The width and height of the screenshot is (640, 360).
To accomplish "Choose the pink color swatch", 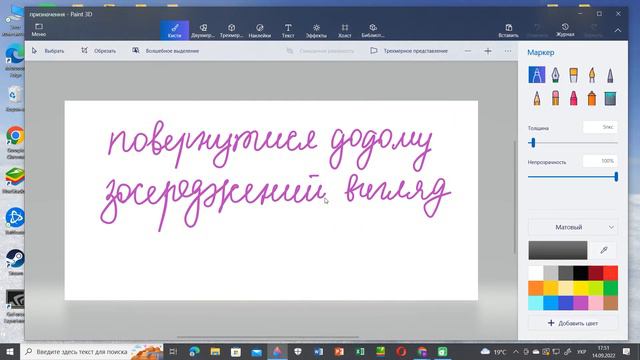I will (596, 303).
